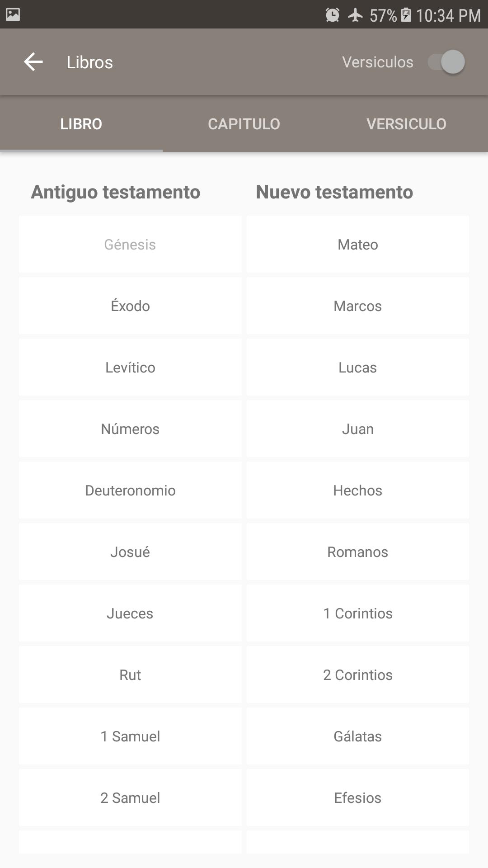The image size is (488, 868).
Task: Tap the back arrow icon
Action: point(33,62)
